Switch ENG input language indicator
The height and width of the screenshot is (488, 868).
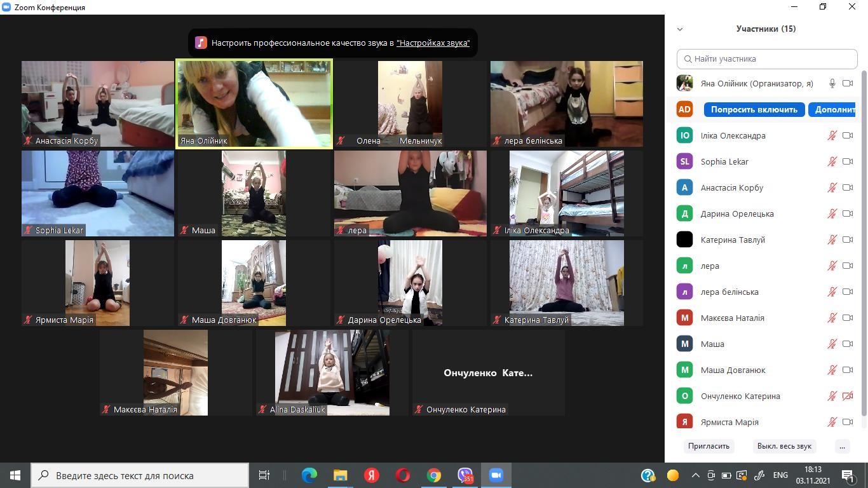point(780,475)
